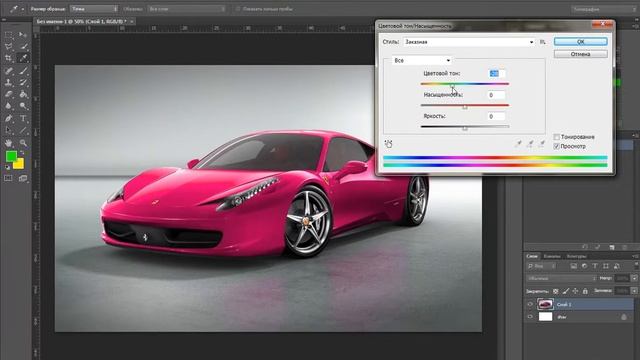640x360 pixels.
Task: Click the Отмена cancel button
Action: point(580,54)
